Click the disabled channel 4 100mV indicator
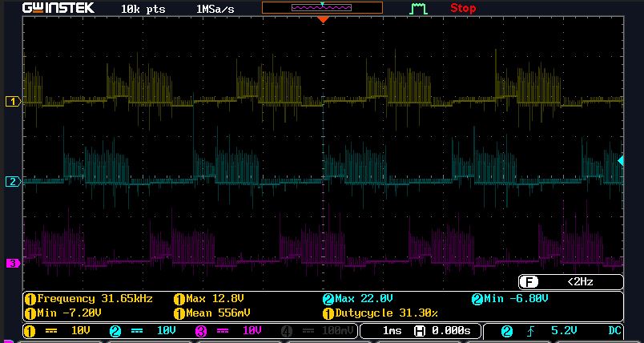This screenshot has width=644, height=343. (317, 331)
